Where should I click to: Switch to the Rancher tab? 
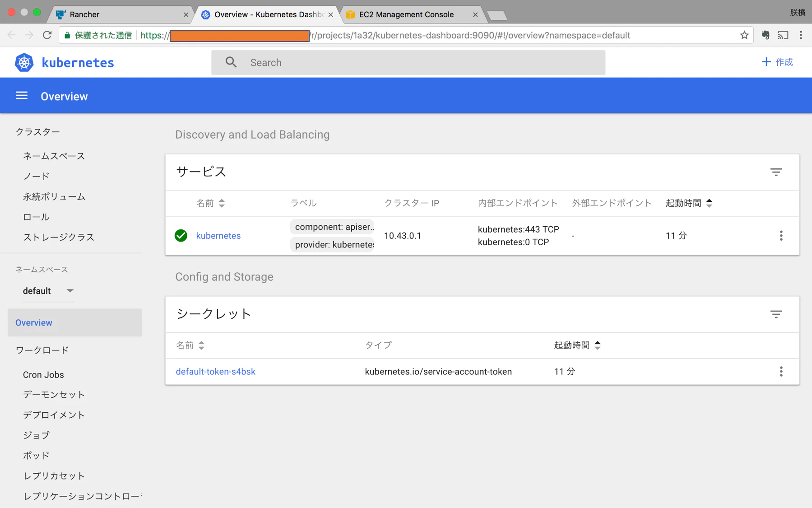pyautogui.click(x=120, y=14)
